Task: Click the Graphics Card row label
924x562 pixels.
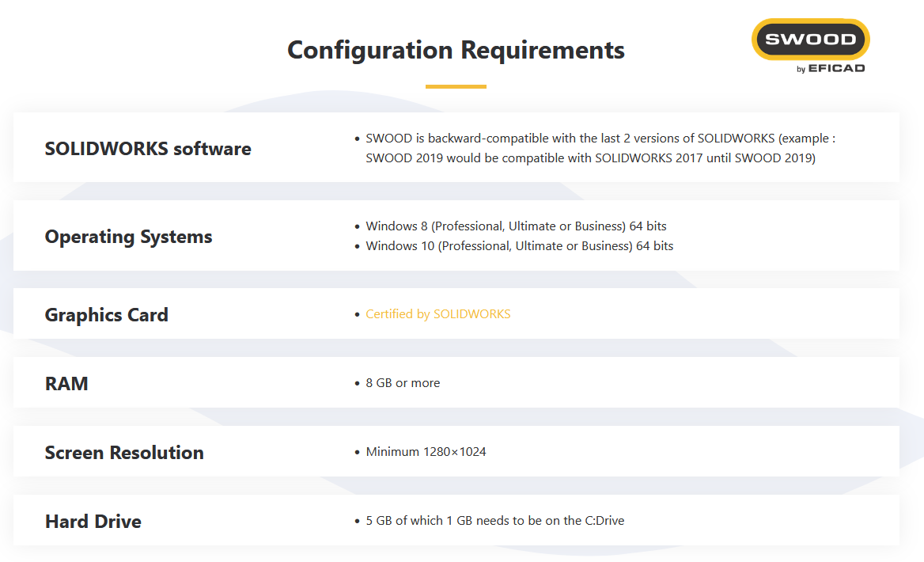Action: 107,315
